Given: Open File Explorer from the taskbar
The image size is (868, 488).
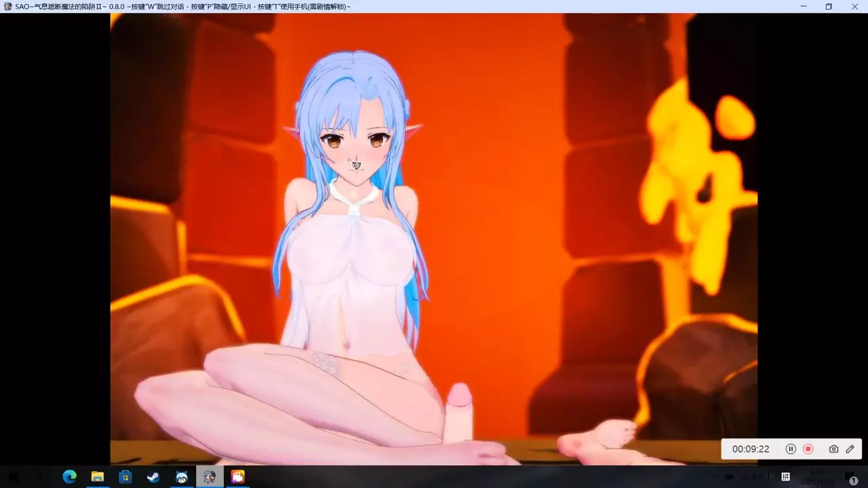Looking at the screenshot, I should coord(97,476).
